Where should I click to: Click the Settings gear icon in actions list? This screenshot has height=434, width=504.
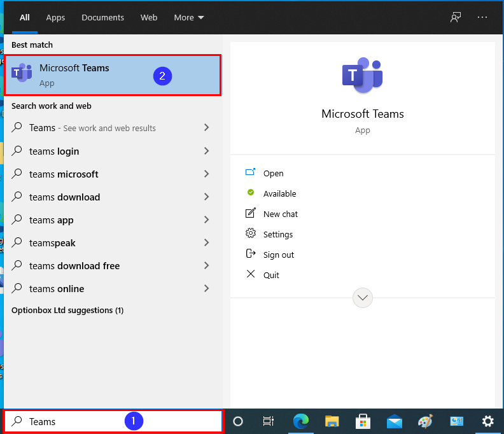[250, 233]
